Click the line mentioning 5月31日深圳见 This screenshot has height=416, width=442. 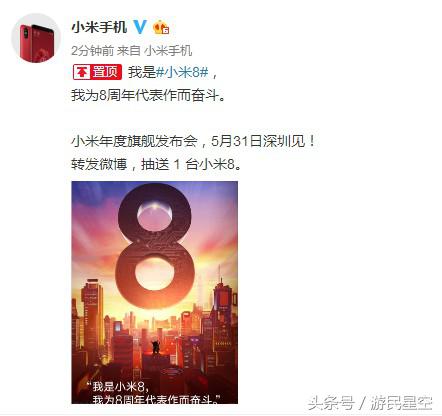(x=193, y=141)
